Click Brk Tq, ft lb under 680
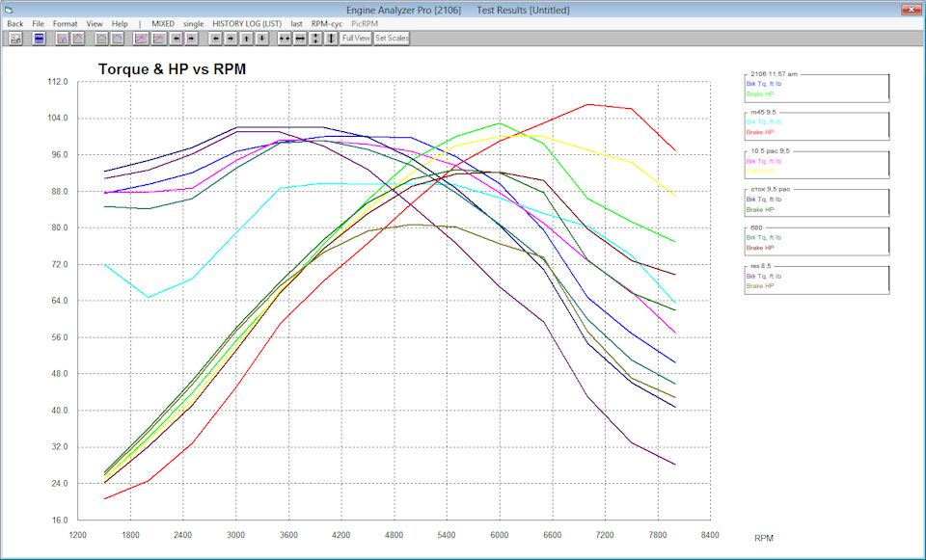The width and height of the screenshot is (926, 560). pyautogui.click(x=764, y=238)
